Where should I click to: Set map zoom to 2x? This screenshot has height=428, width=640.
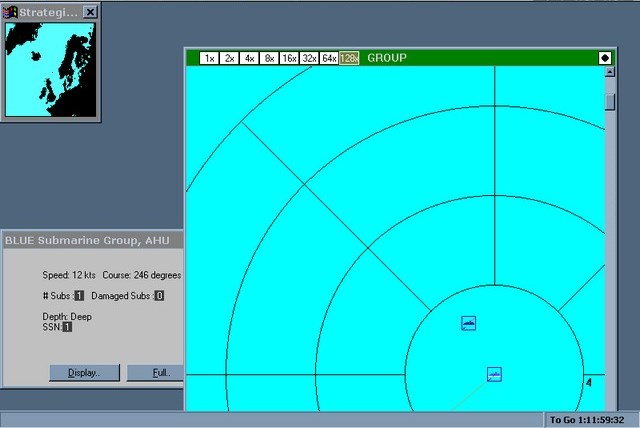[229, 58]
